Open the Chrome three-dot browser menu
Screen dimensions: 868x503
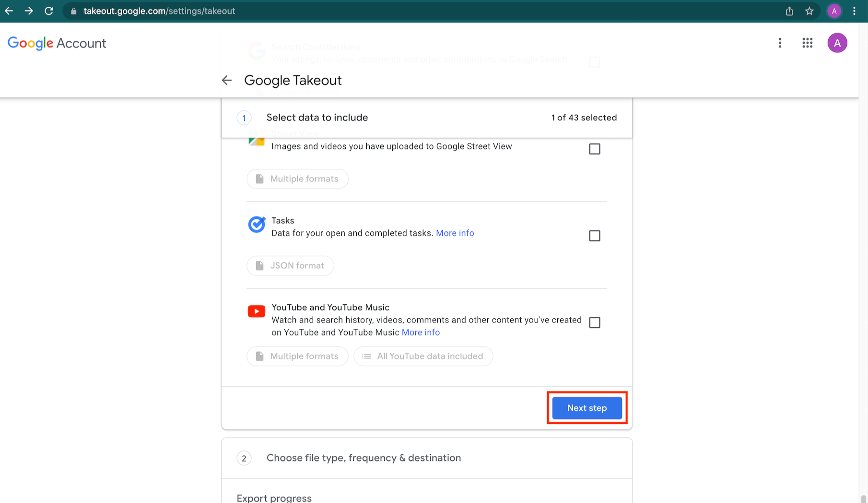tap(854, 11)
